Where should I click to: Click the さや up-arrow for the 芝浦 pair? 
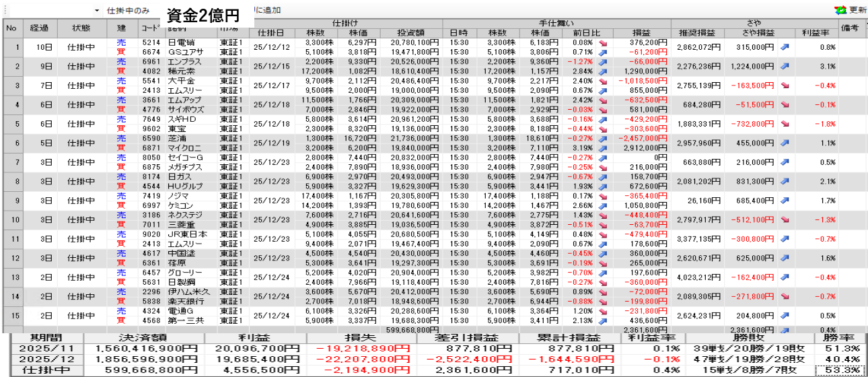click(785, 143)
